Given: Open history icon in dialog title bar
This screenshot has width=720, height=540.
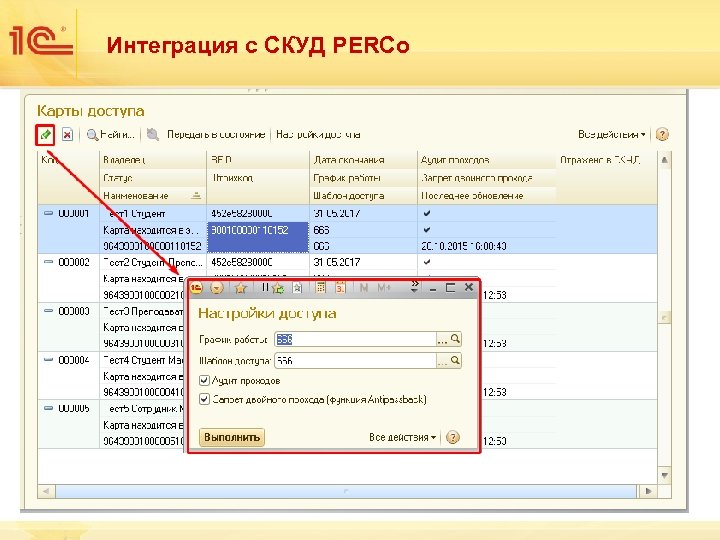Looking at the screenshot, I should tap(298, 288).
